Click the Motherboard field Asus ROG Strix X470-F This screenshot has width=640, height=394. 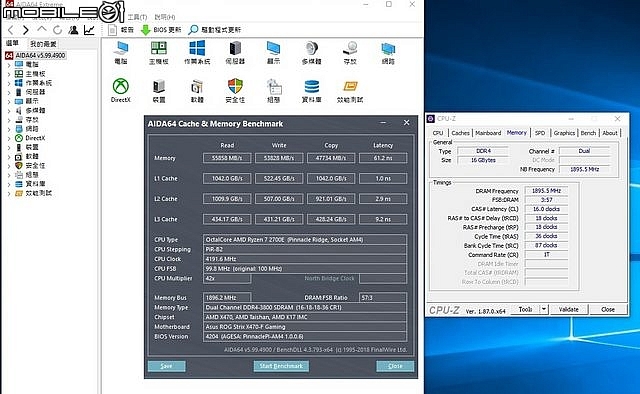[304, 327]
